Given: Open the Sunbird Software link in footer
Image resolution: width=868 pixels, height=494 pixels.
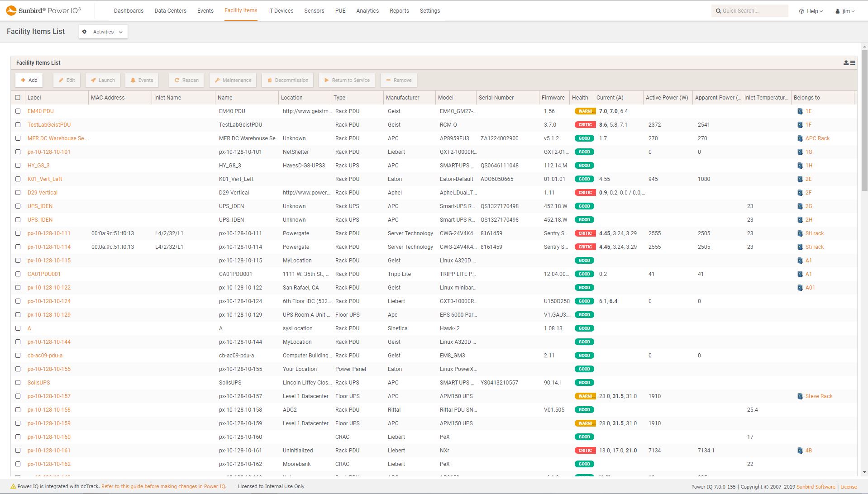Looking at the screenshot, I should (x=816, y=486).
